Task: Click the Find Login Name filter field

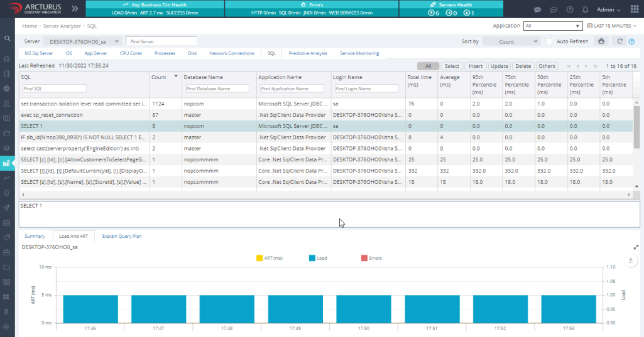Action: [366, 88]
